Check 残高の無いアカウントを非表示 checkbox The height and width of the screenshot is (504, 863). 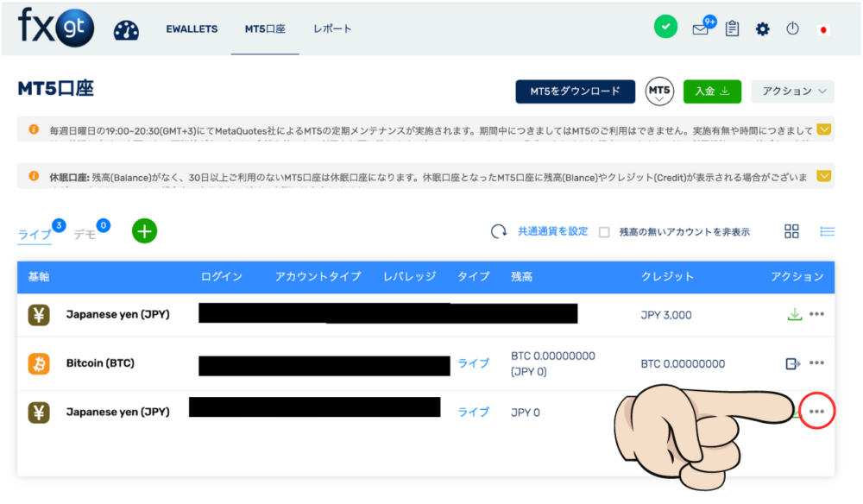[x=604, y=232]
